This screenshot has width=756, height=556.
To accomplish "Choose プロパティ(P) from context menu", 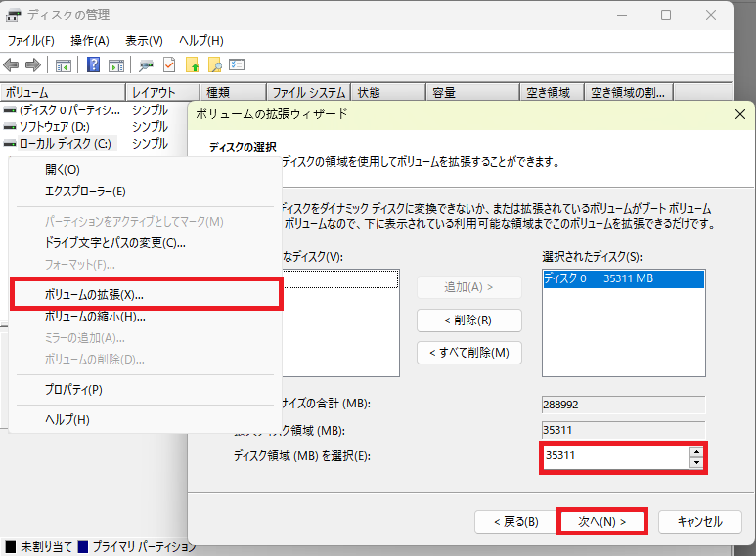I will pos(145,389).
